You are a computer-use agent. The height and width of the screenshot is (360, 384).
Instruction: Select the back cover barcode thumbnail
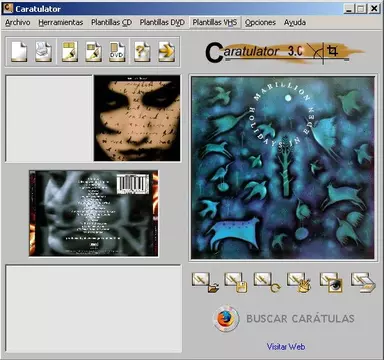94,213
